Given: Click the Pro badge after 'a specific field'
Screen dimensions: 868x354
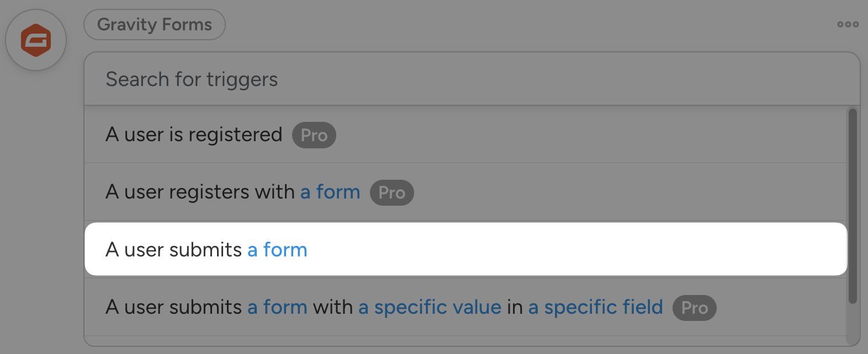Looking at the screenshot, I should click(x=694, y=308).
